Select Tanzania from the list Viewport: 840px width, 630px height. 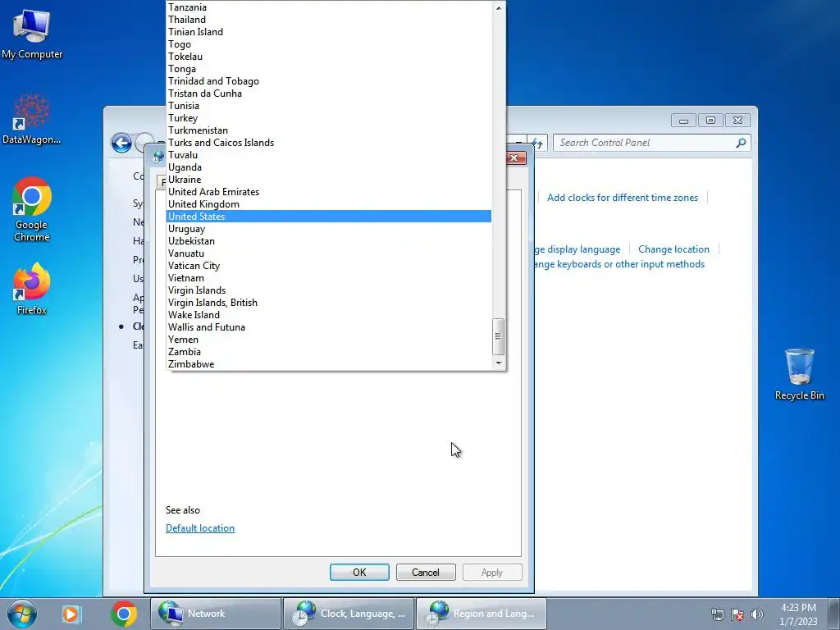(x=329, y=7)
